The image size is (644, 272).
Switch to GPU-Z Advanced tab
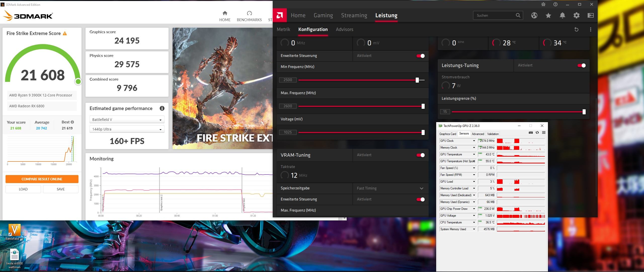[x=478, y=134]
